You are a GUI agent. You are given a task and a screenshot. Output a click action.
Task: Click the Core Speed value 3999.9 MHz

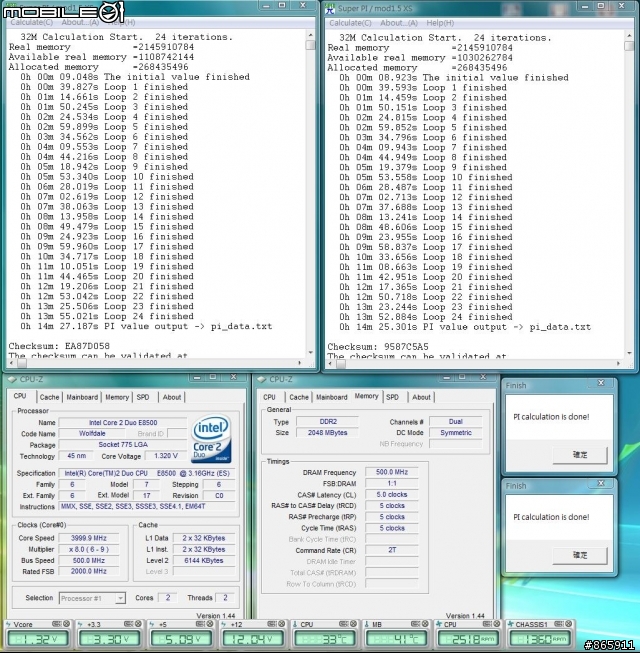tap(89, 538)
